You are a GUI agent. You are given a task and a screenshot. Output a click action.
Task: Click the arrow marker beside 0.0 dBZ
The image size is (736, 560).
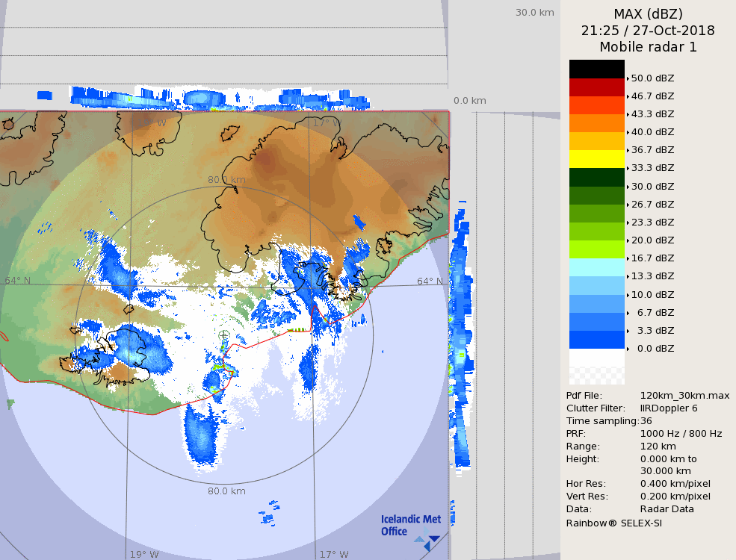coord(628,349)
